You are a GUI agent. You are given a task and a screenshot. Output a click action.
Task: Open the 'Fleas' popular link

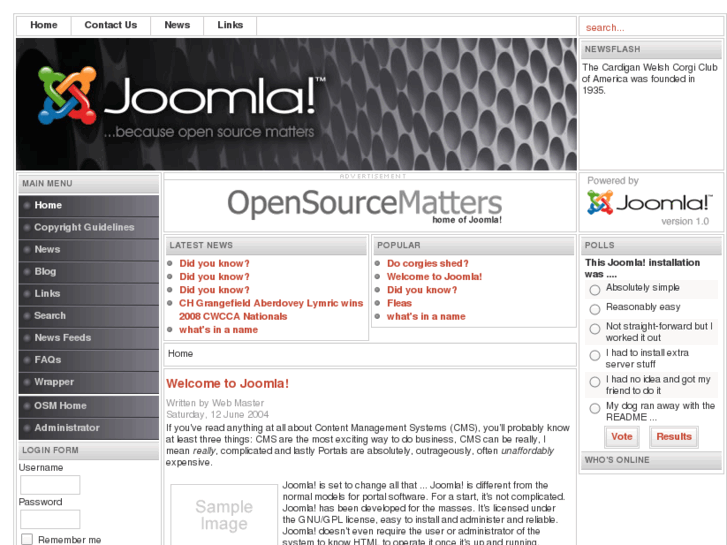click(x=399, y=303)
